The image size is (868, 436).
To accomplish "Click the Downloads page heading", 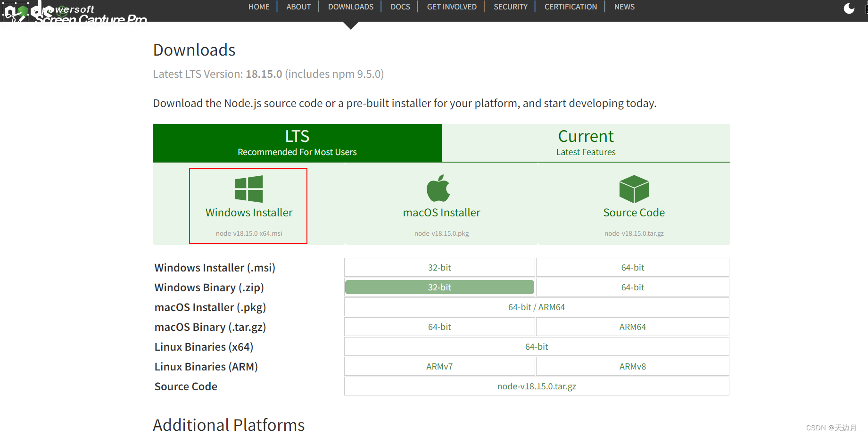I will pyautogui.click(x=194, y=50).
